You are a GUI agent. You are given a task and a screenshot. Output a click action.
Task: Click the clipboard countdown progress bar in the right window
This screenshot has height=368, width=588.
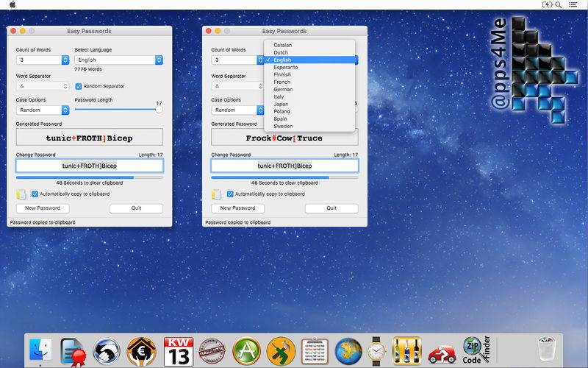[284, 177]
